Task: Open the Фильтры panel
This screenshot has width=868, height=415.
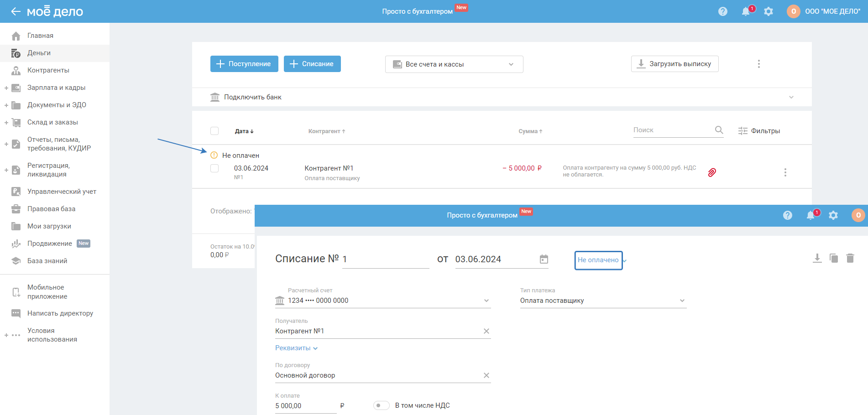Action: [759, 131]
